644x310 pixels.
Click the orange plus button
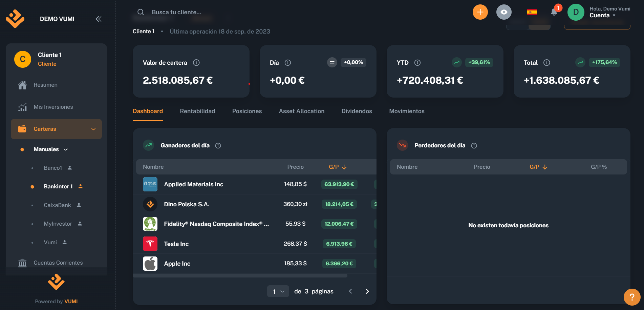pos(480,12)
